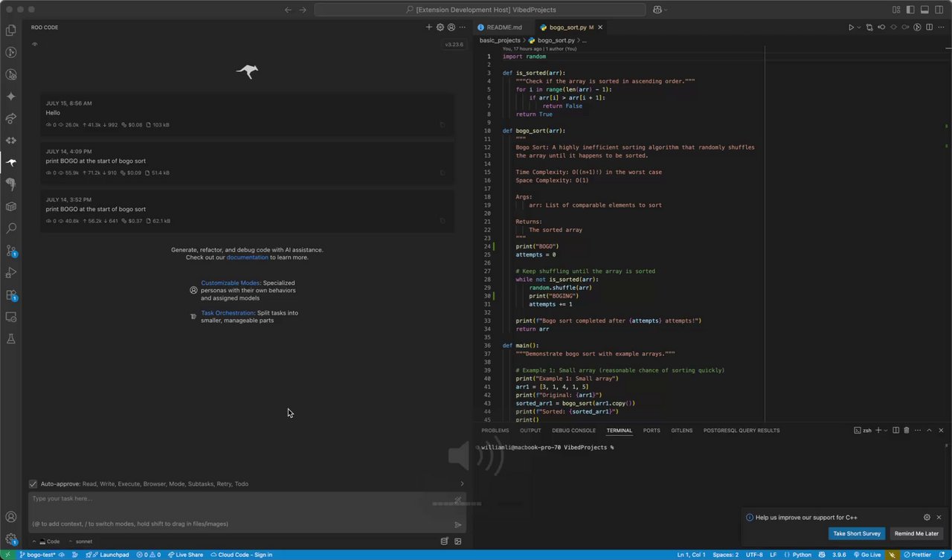952x560 pixels.
Task: Go back with the title bar arrow
Action: coord(288,10)
